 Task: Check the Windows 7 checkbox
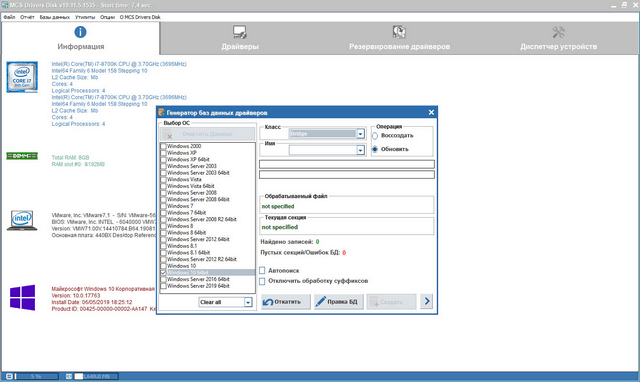pyautogui.click(x=163, y=206)
